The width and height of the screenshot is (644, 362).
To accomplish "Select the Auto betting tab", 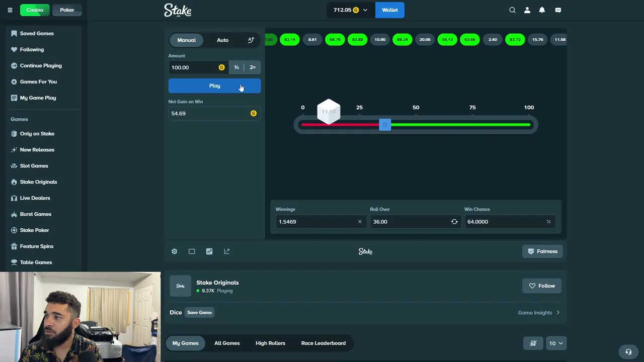I will (222, 40).
